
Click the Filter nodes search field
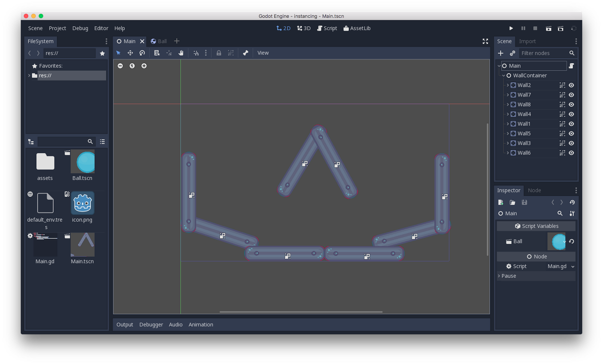pos(547,53)
